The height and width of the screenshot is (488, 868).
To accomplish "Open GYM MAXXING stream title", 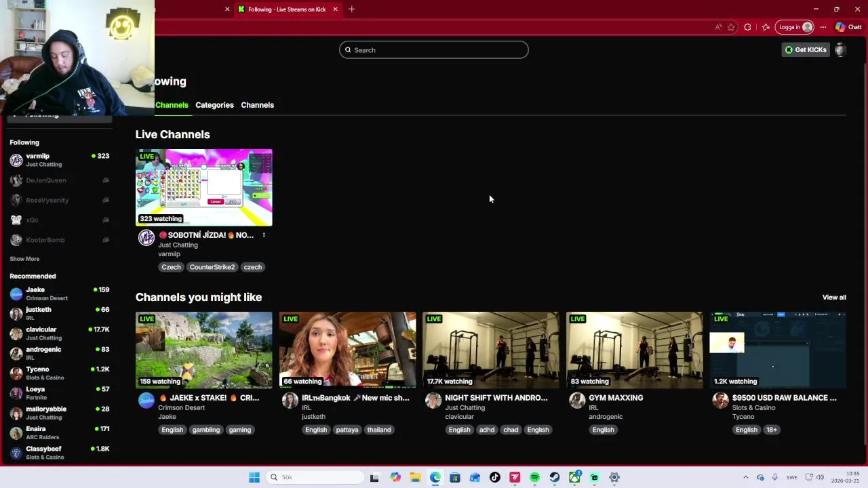I will (616, 398).
